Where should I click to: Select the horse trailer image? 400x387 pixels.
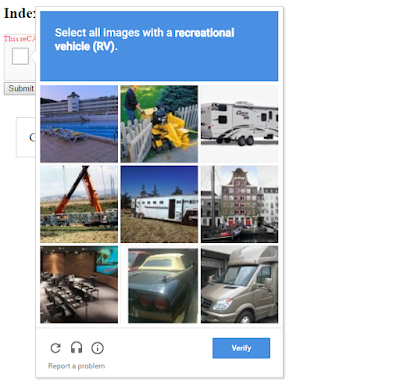159,204
